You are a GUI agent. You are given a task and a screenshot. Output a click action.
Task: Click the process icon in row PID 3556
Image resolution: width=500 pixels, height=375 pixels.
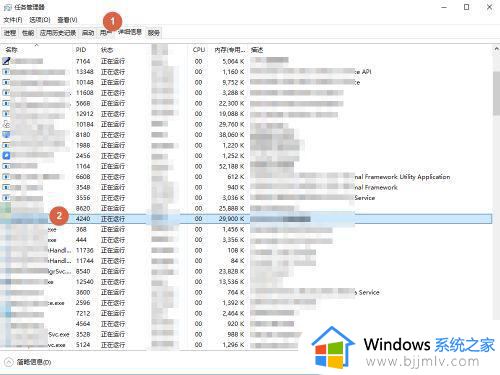click(x=6, y=198)
